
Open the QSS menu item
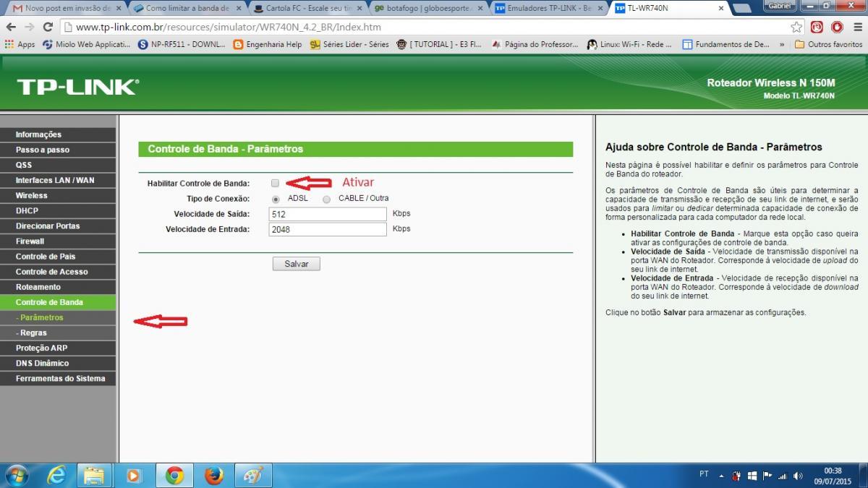click(x=58, y=165)
